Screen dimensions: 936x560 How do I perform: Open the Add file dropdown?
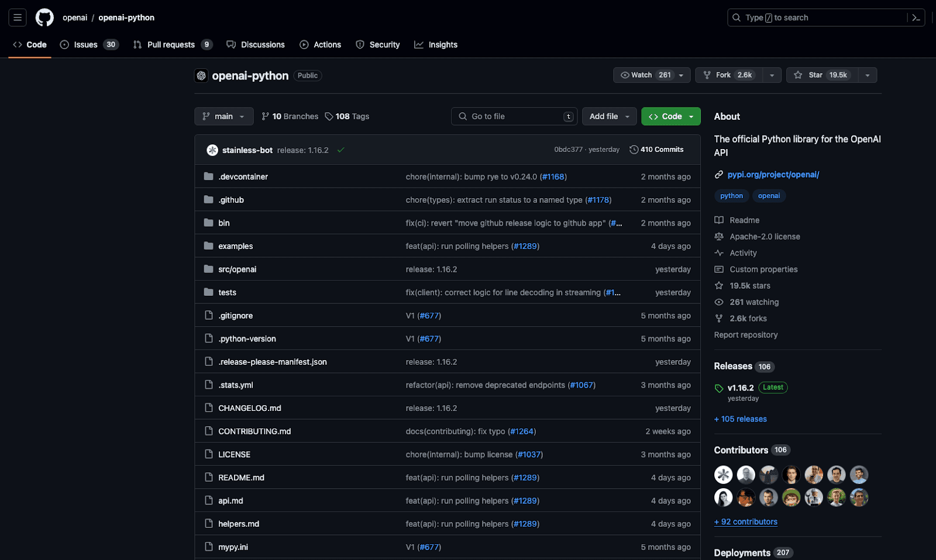click(609, 116)
